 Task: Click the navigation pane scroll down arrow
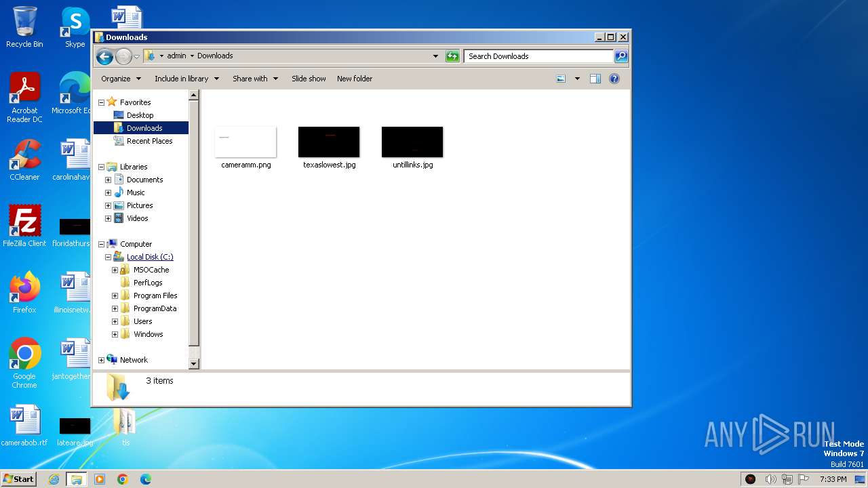click(193, 364)
